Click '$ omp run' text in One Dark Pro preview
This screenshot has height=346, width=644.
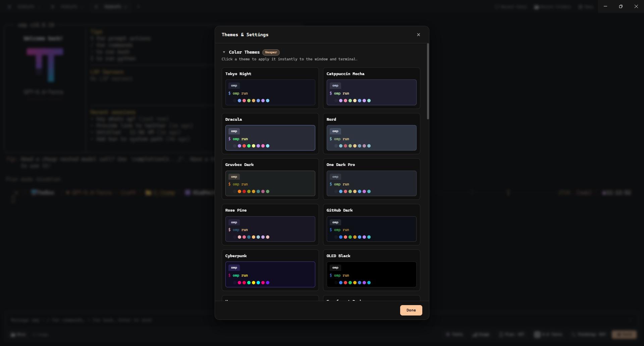point(339,184)
